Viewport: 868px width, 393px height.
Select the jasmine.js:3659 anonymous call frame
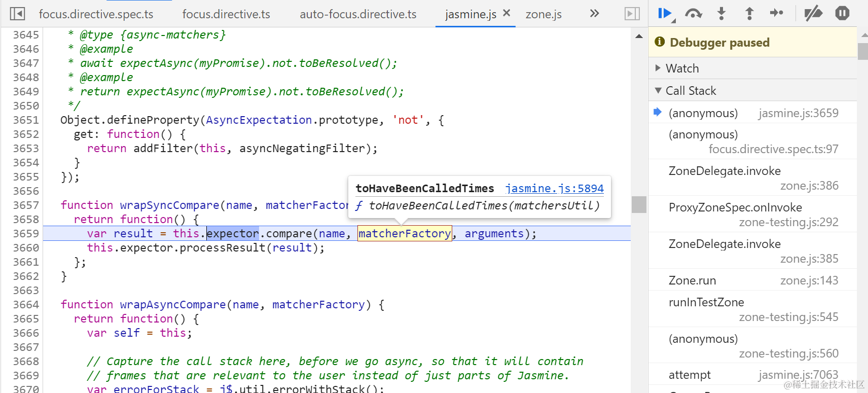coord(752,113)
